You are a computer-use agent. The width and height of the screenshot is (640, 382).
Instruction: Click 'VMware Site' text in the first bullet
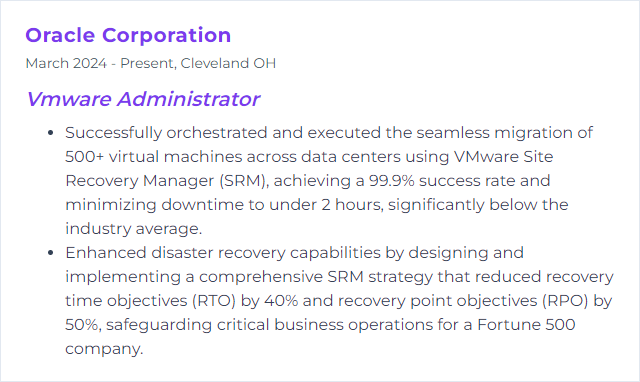tap(503, 157)
